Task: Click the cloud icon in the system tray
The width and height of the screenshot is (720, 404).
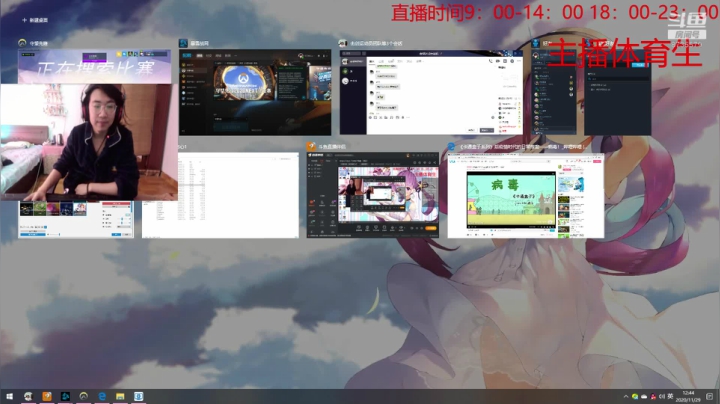Action: pyautogui.click(x=644, y=397)
